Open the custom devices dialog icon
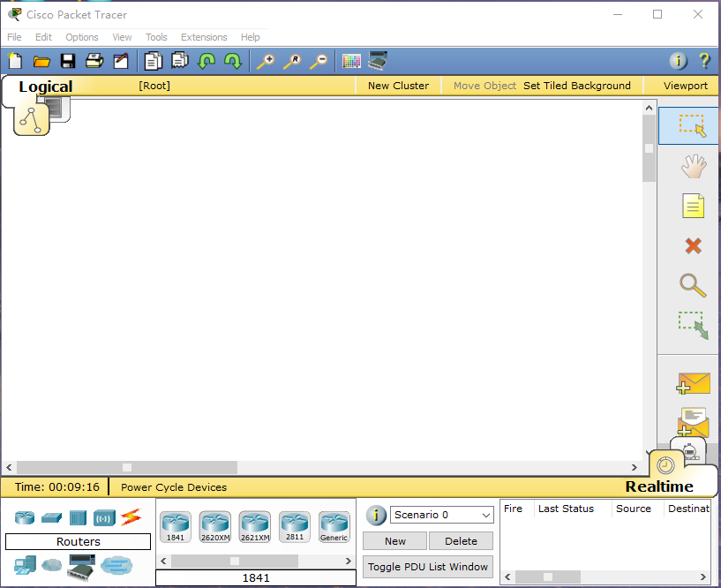This screenshot has height=588, width=721. point(378,60)
